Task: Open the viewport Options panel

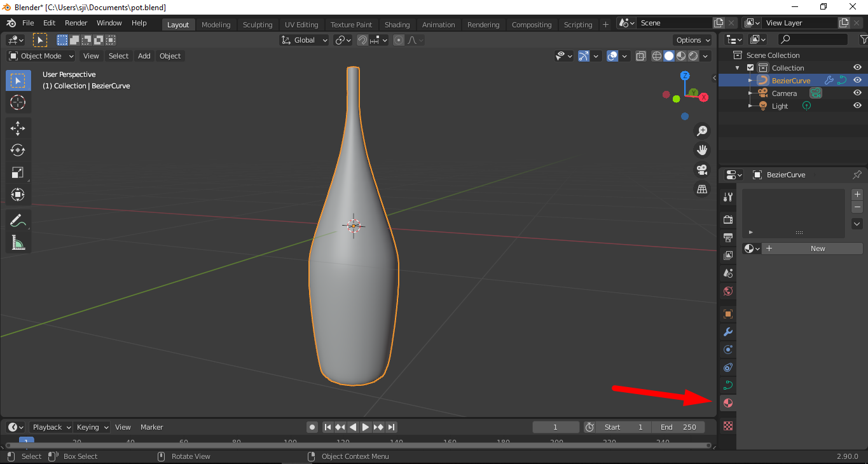Action: click(692, 40)
